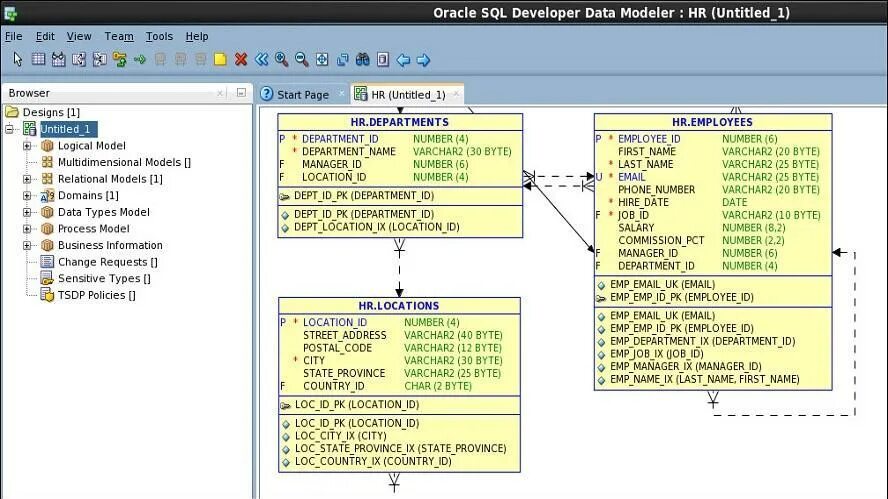
Task: Select Relational Models [1] tree item
Action: 110,179
